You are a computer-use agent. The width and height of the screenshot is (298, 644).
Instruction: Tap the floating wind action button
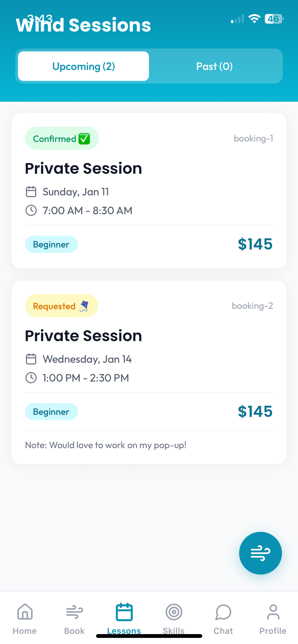[260, 553]
